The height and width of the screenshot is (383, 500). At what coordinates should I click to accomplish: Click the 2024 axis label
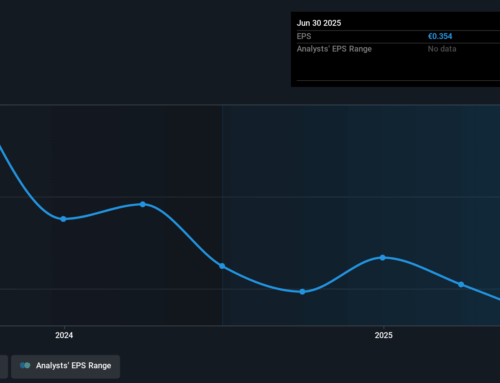click(64, 335)
